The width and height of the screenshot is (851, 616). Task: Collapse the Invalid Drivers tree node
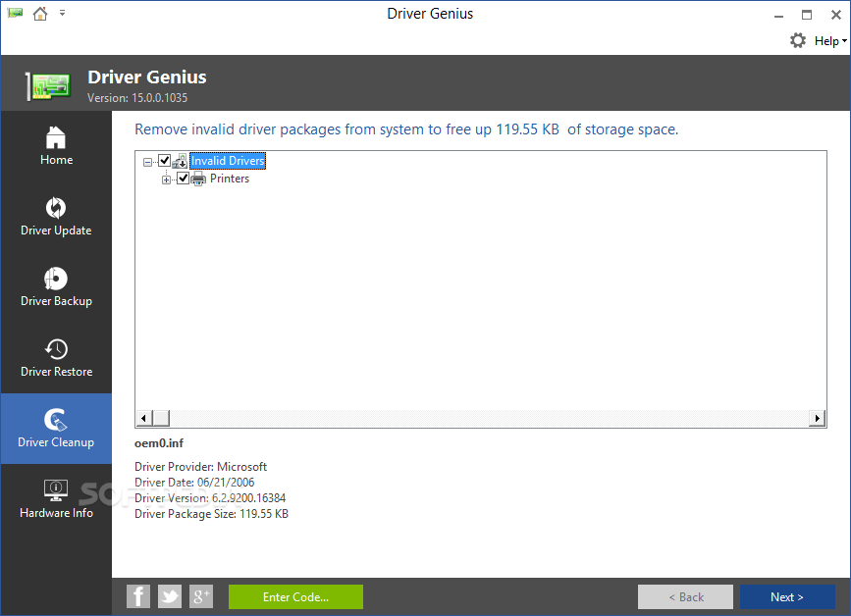pos(147,162)
